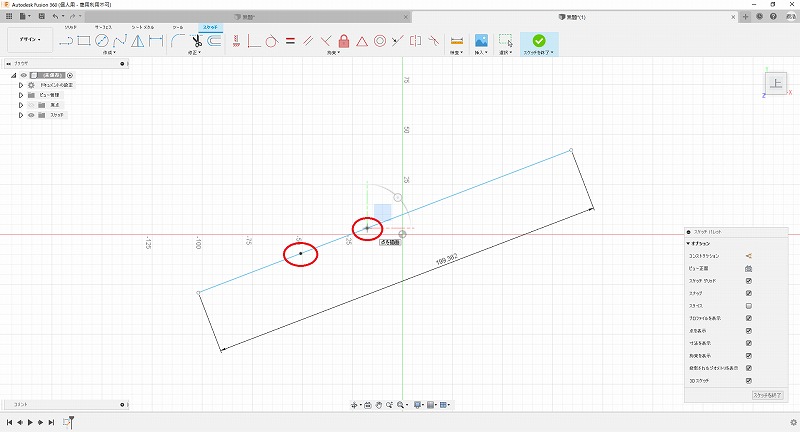
Task: Select the Equal constraint icon
Action: pos(289,41)
